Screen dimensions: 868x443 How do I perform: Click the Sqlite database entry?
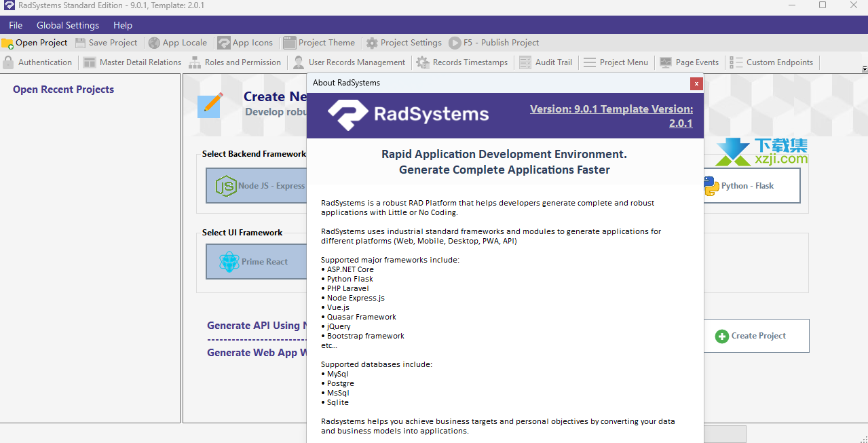coord(337,402)
